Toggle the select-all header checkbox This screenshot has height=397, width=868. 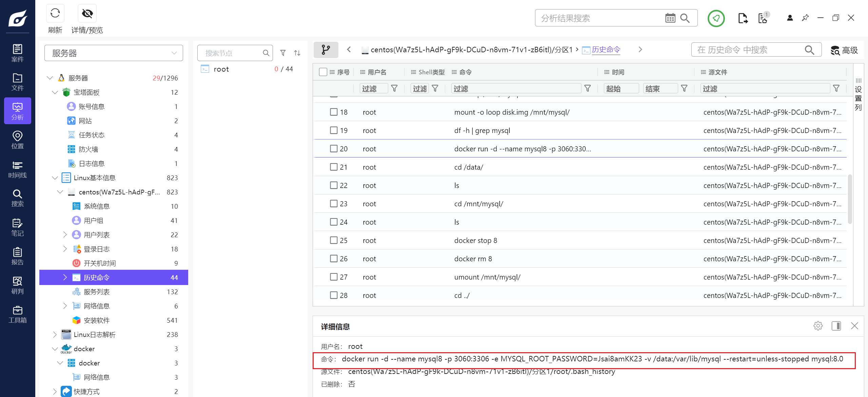pos(323,72)
